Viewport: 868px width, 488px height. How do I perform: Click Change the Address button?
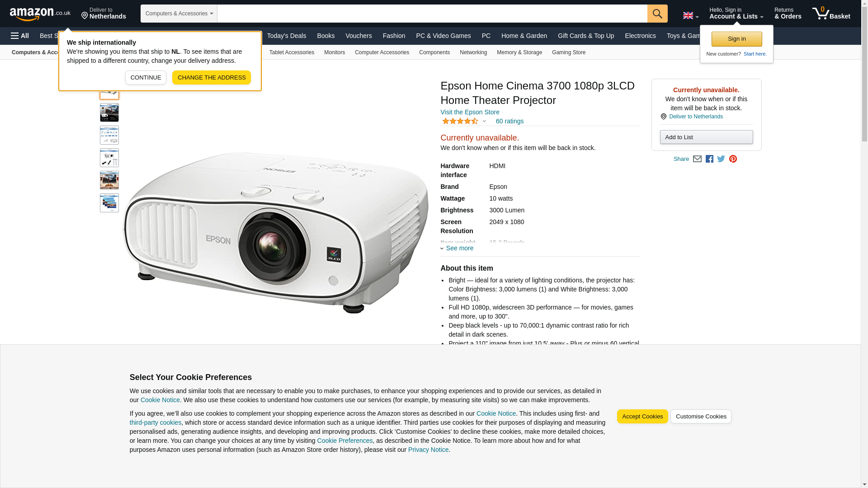[x=212, y=77]
